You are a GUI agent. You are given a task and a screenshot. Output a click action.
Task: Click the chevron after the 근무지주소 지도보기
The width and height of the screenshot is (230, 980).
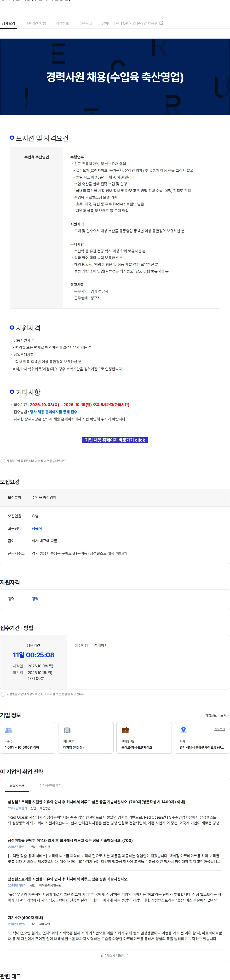tap(130, 554)
